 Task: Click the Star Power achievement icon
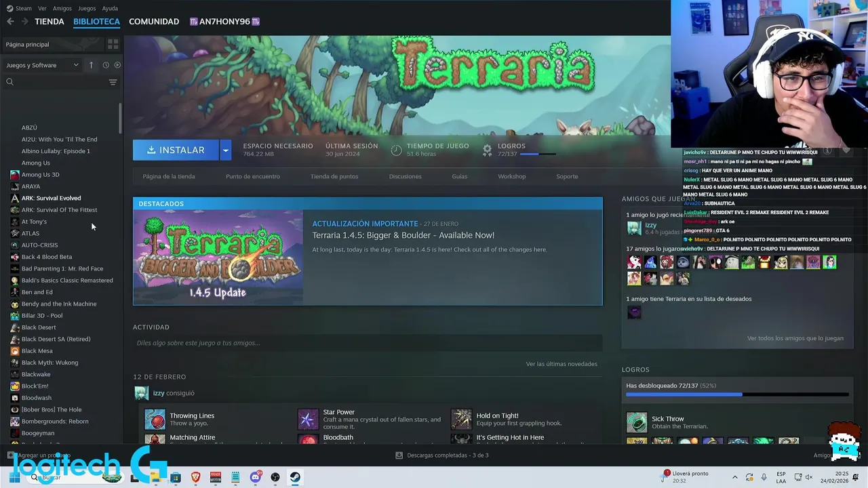(308, 419)
